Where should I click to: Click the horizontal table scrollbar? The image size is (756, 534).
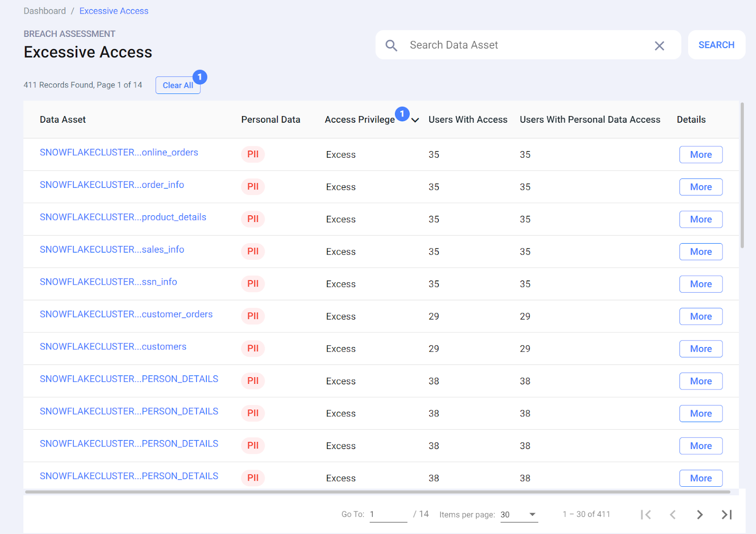(x=377, y=492)
